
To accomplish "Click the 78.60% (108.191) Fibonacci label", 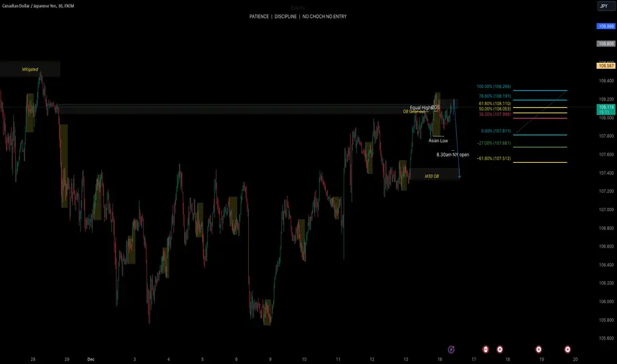I will pyautogui.click(x=495, y=96).
